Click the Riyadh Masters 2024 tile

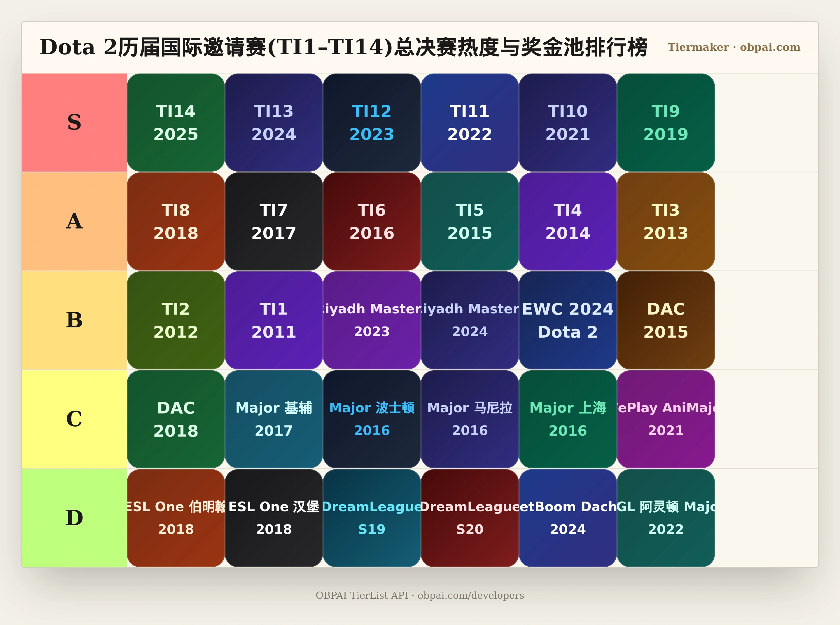(x=470, y=320)
